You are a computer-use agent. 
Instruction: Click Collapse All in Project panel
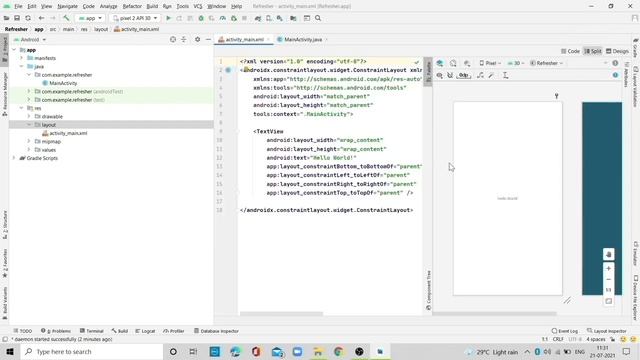click(184, 40)
